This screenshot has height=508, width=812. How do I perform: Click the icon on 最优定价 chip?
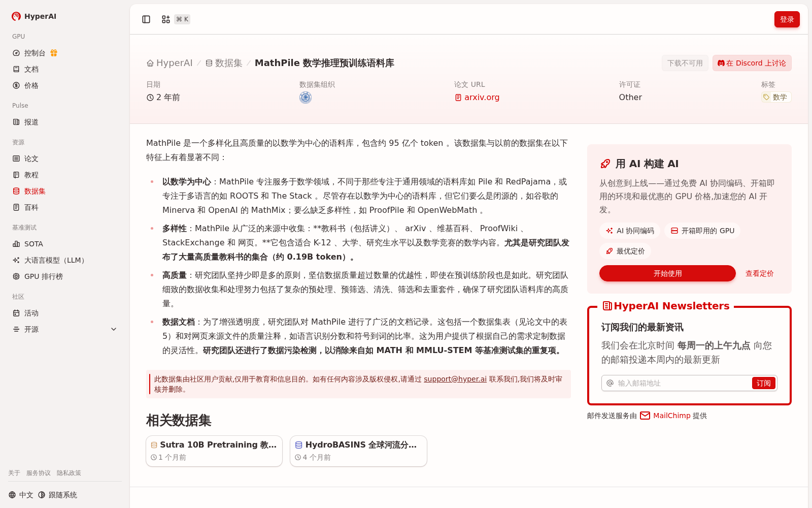point(610,251)
